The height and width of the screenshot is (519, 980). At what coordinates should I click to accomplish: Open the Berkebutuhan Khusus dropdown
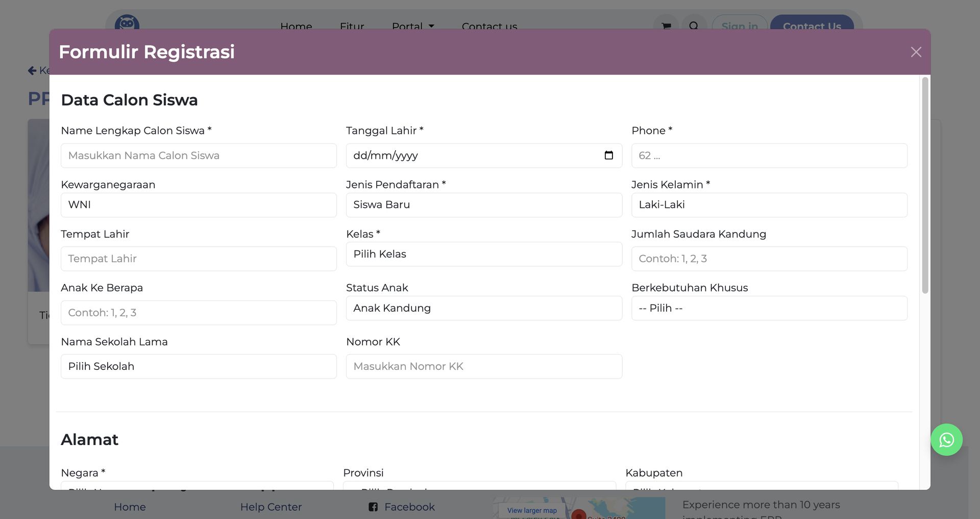(x=769, y=309)
